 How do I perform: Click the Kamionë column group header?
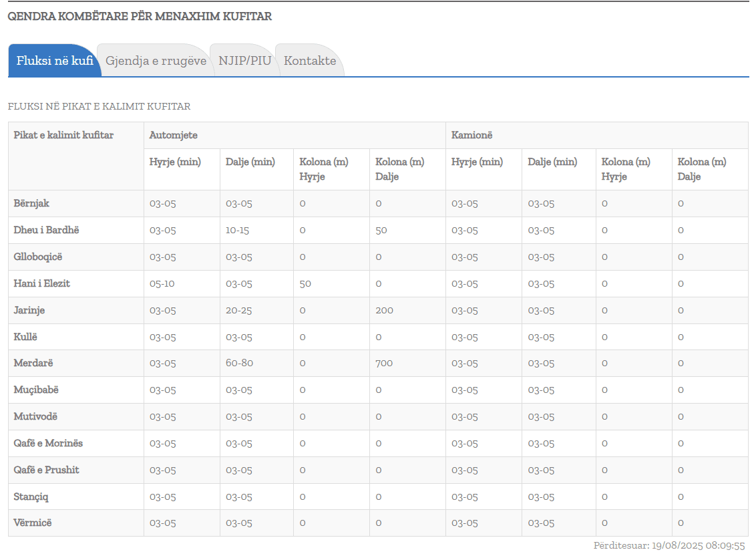click(471, 135)
